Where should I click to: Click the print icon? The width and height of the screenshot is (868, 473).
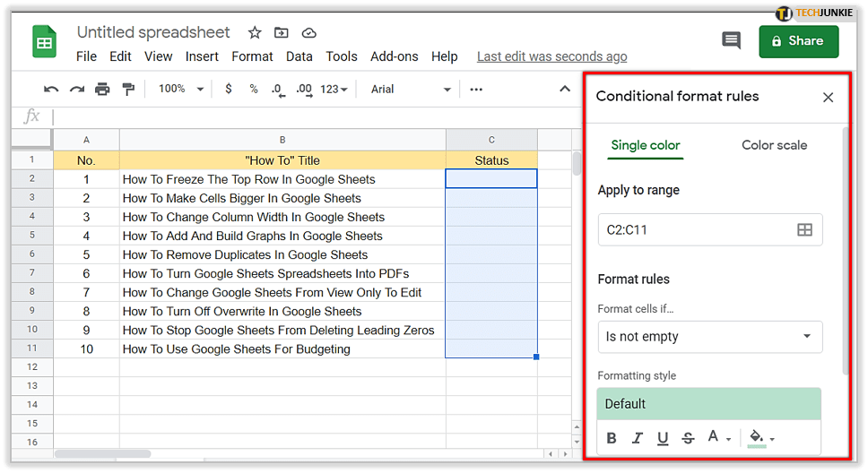click(x=102, y=89)
